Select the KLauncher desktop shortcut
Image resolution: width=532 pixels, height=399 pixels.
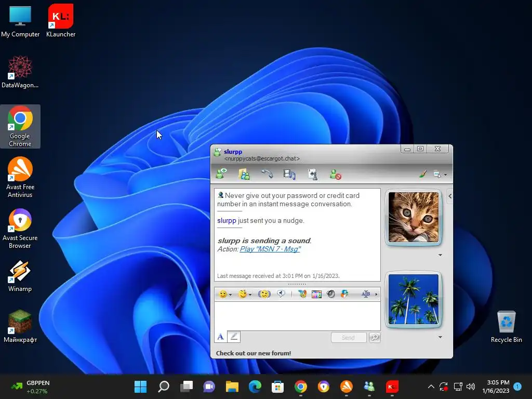(61, 20)
